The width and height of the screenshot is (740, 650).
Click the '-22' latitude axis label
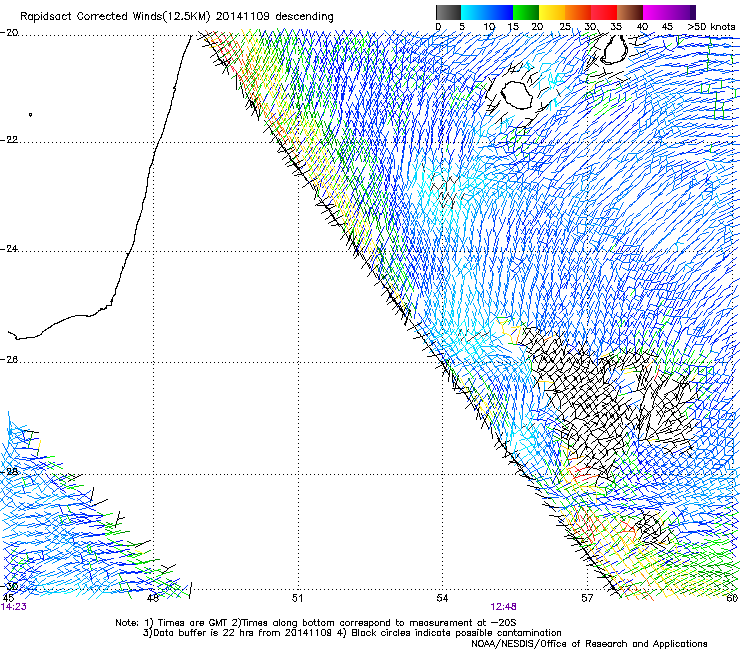coord(9,140)
